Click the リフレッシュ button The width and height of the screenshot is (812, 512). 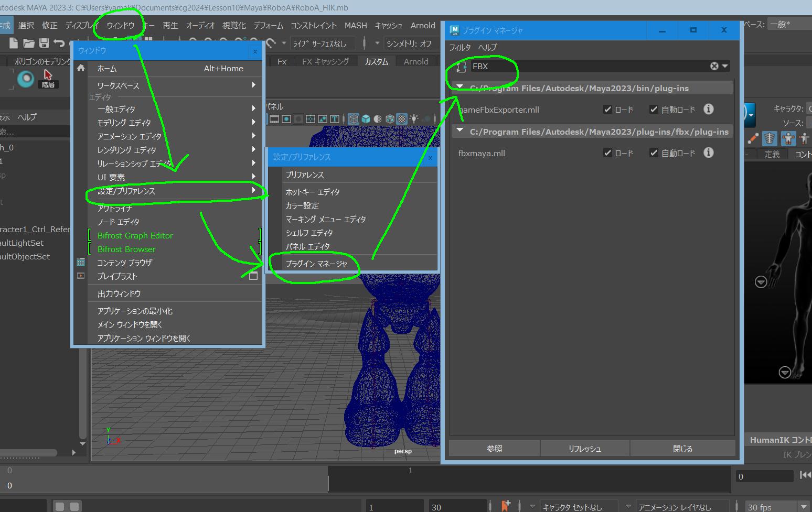point(585,449)
